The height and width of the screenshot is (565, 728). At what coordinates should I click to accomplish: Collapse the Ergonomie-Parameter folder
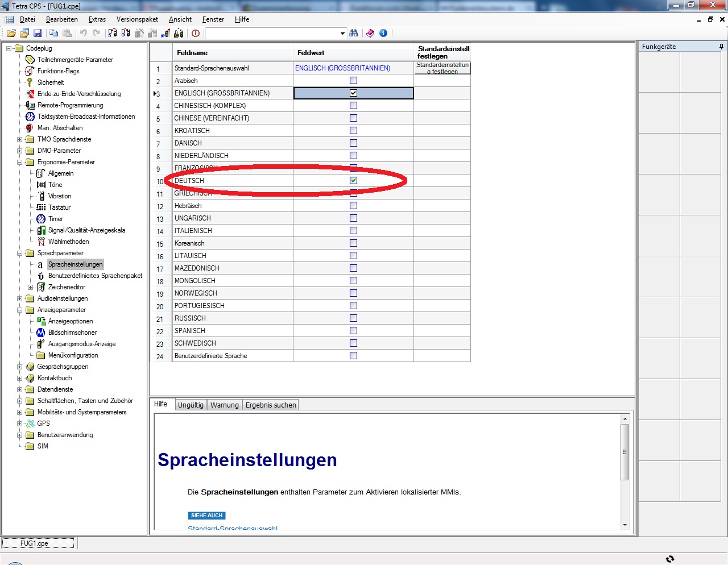20,162
